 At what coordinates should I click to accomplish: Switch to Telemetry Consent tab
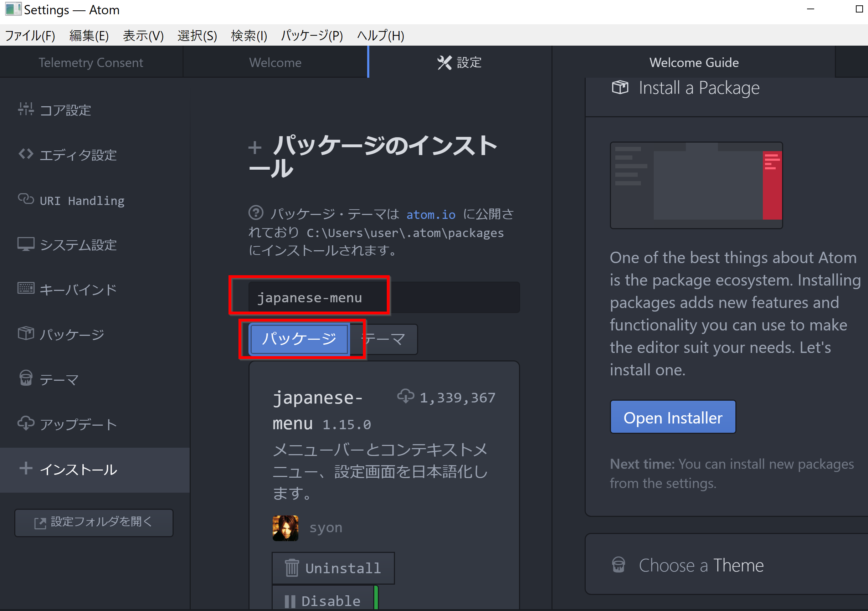(91, 62)
